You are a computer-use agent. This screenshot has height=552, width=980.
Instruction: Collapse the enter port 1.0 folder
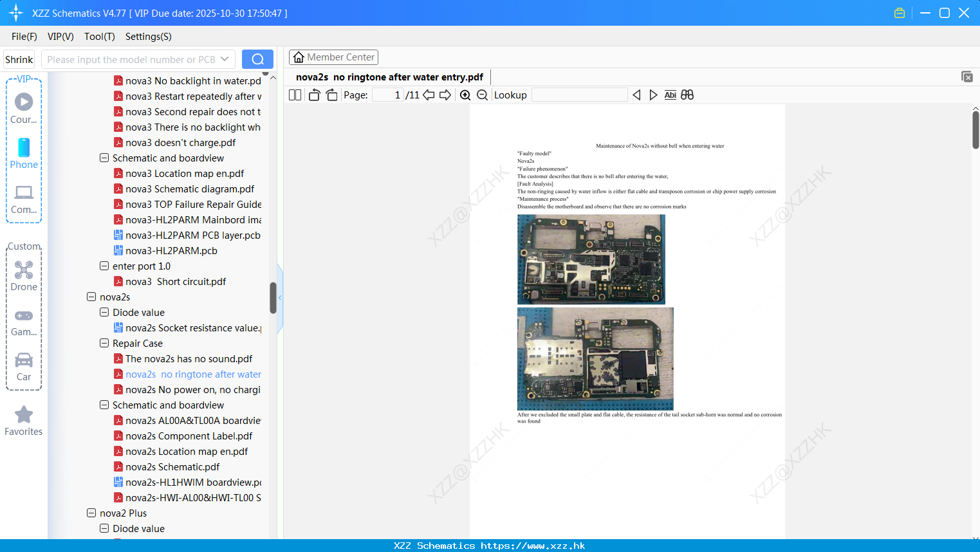104,266
